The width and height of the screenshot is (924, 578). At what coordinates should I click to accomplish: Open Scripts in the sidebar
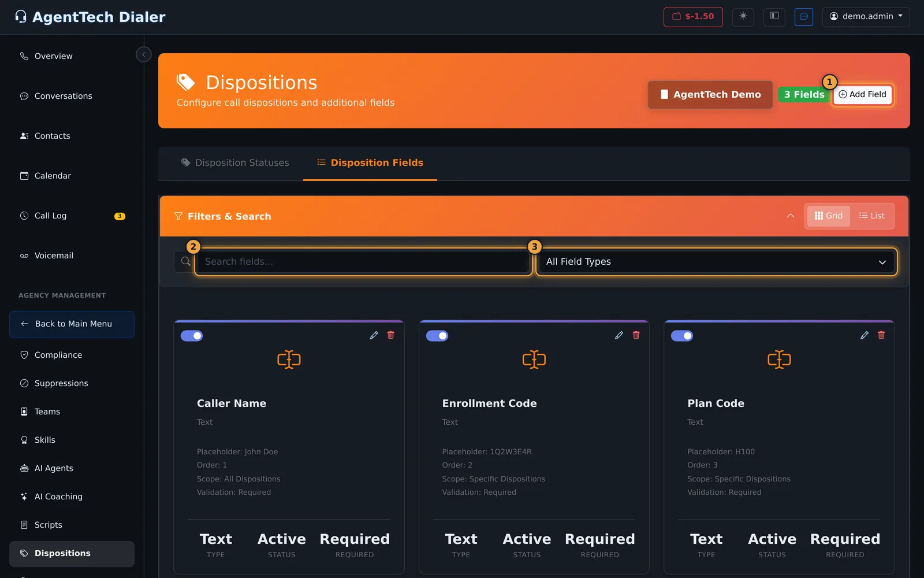[x=72, y=525]
